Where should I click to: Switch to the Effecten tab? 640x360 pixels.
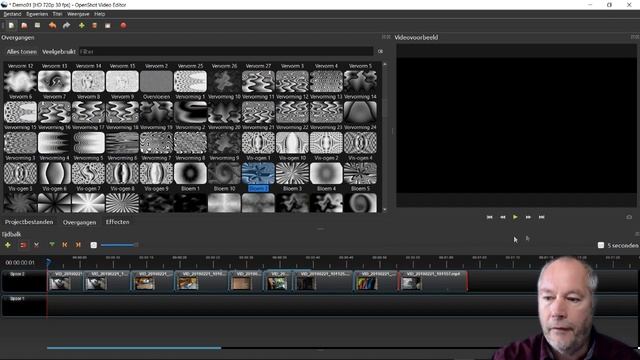click(x=118, y=222)
